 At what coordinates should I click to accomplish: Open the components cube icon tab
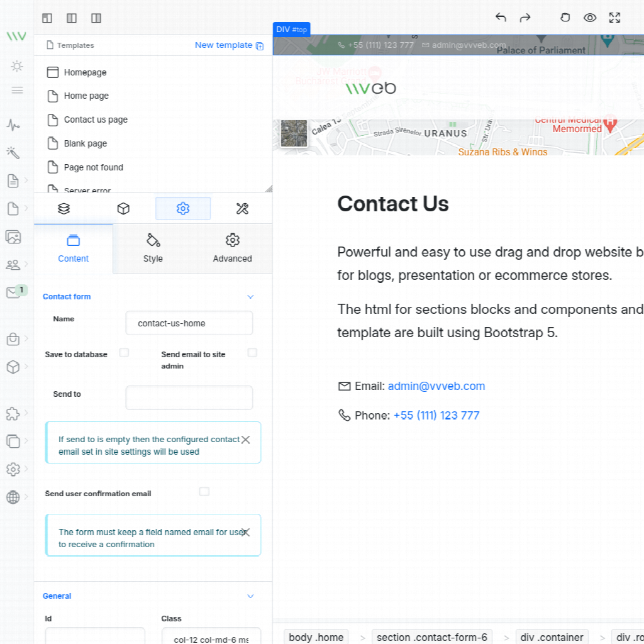pos(123,209)
